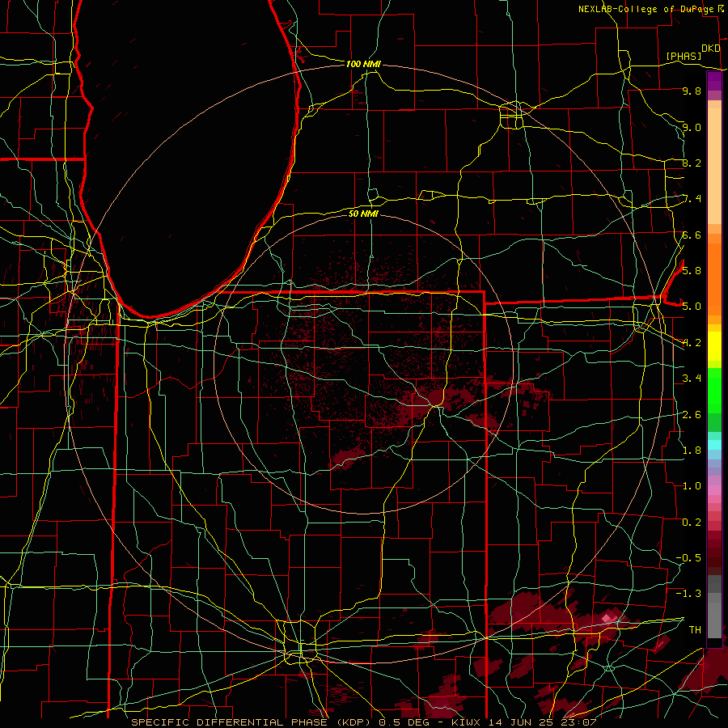
Task: Click the (KDP) text in the caption
Action: (x=352, y=722)
